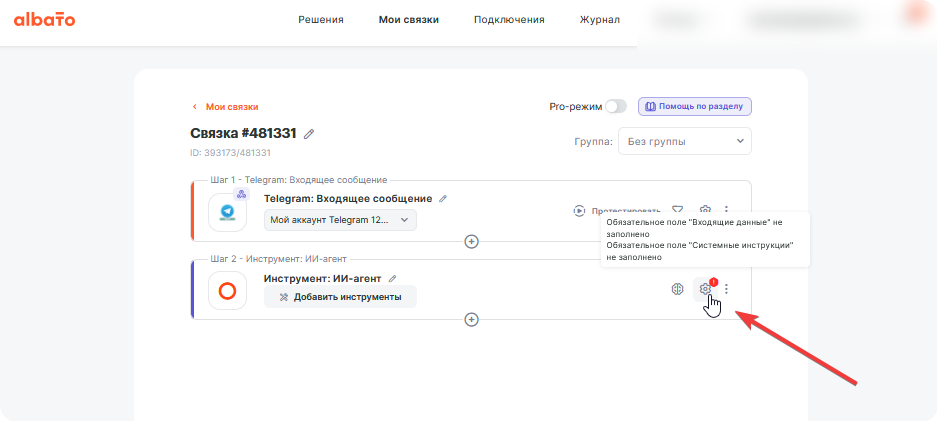The height and width of the screenshot is (421, 937).
Task: Open the ИИ-агент step settings gear with the error badge
Action: [x=705, y=289]
